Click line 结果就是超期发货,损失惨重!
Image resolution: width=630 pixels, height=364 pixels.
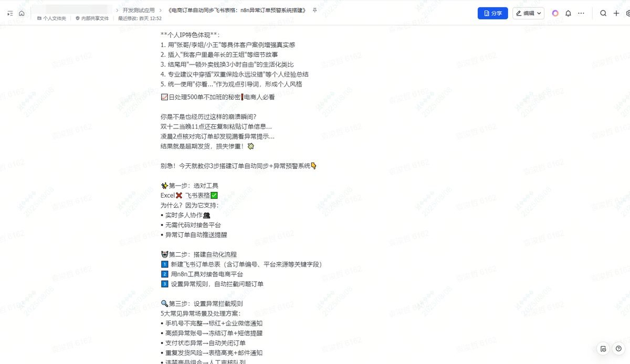click(x=207, y=146)
